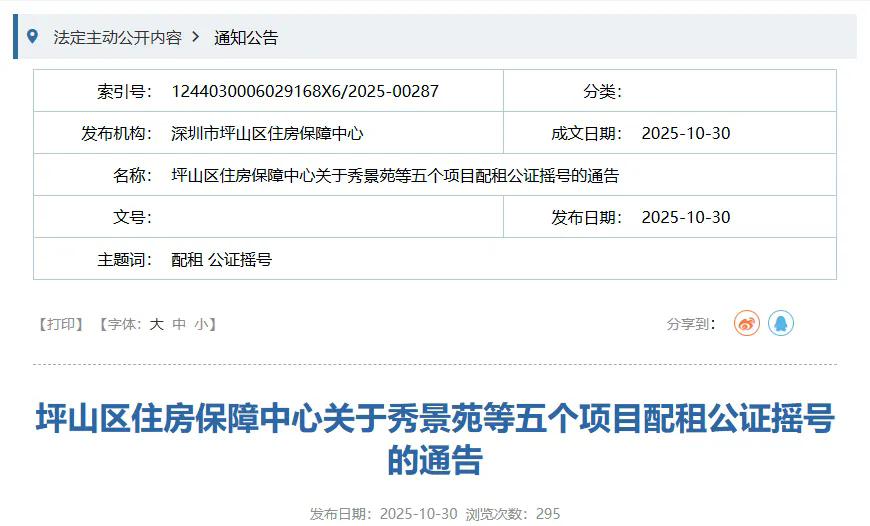Click the large blue article headline

[435, 439]
